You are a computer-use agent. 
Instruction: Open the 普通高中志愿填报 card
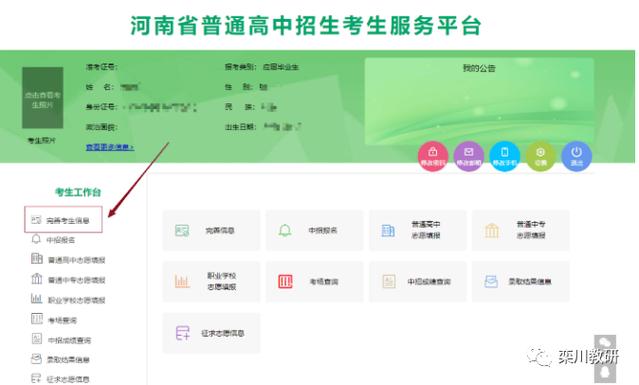(x=417, y=231)
